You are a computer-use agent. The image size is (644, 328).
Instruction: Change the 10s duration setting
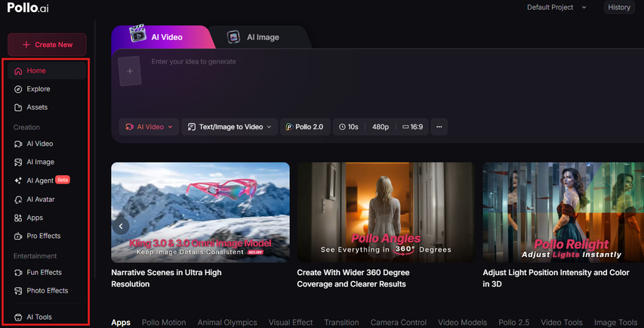point(348,127)
